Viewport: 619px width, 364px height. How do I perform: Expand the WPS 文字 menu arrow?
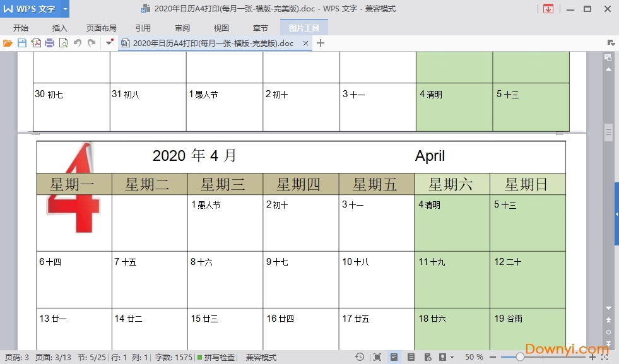coord(64,9)
